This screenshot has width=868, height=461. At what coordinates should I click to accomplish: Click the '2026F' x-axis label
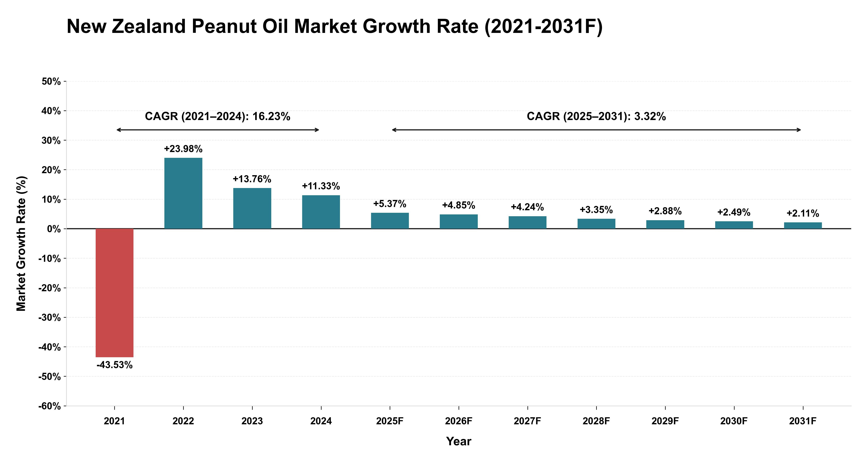(x=459, y=421)
